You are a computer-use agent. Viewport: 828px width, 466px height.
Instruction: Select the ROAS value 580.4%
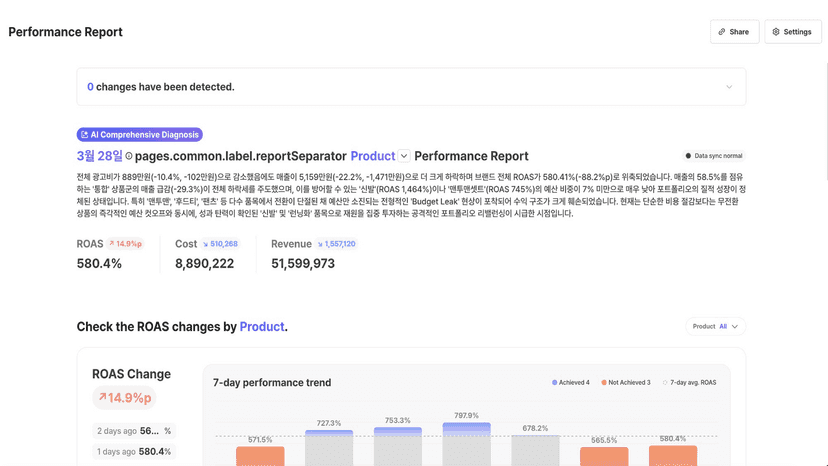(99, 263)
